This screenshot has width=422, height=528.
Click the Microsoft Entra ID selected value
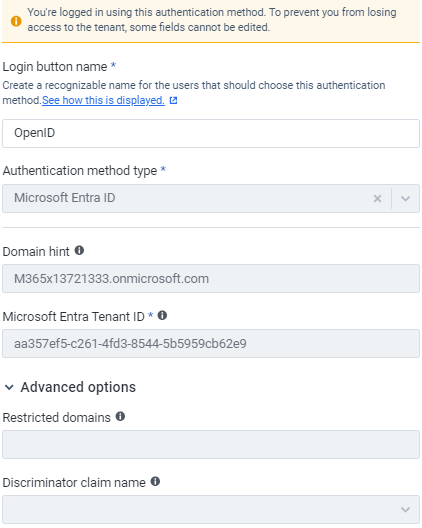pos(65,198)
